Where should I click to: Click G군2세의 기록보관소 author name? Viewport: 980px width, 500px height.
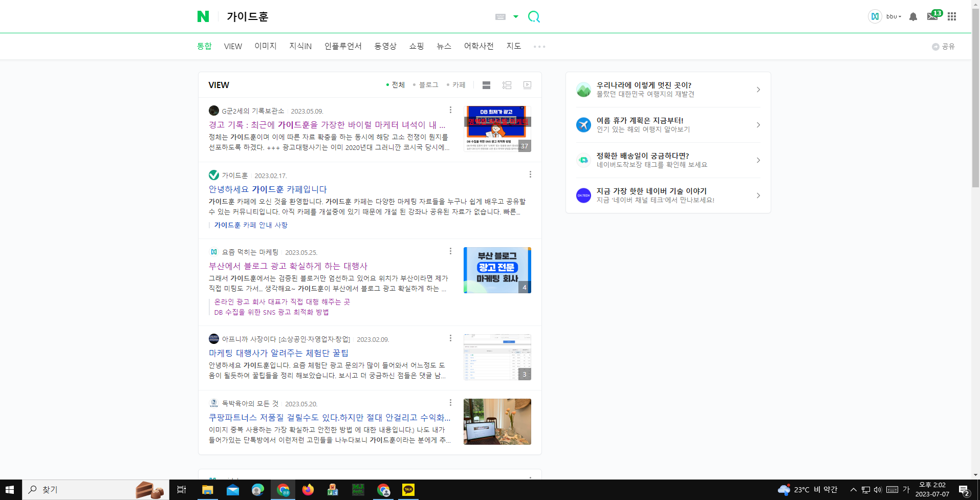pyautogui.click(x=253, y=111)
